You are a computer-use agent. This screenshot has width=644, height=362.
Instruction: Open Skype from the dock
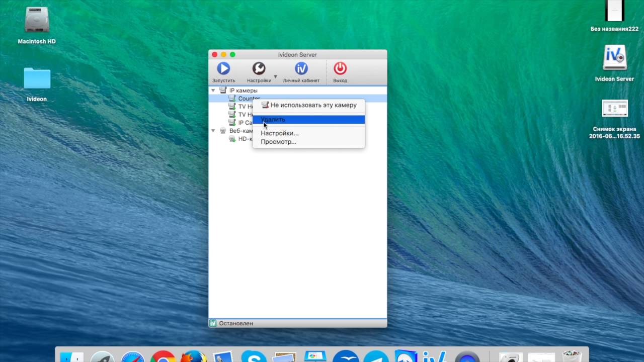pyautogui.click(x=254, y=356)
